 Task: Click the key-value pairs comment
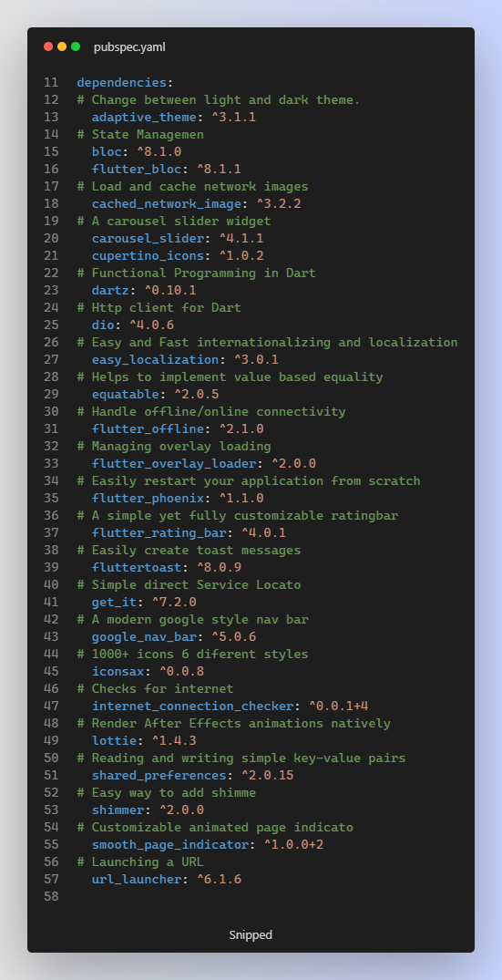point(241,758)
